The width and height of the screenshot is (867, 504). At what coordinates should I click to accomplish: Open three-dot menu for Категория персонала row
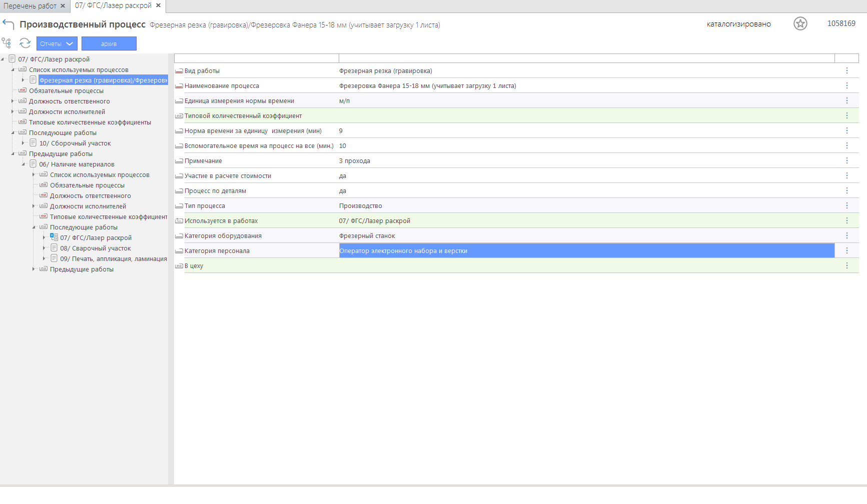tap(846, 251)
